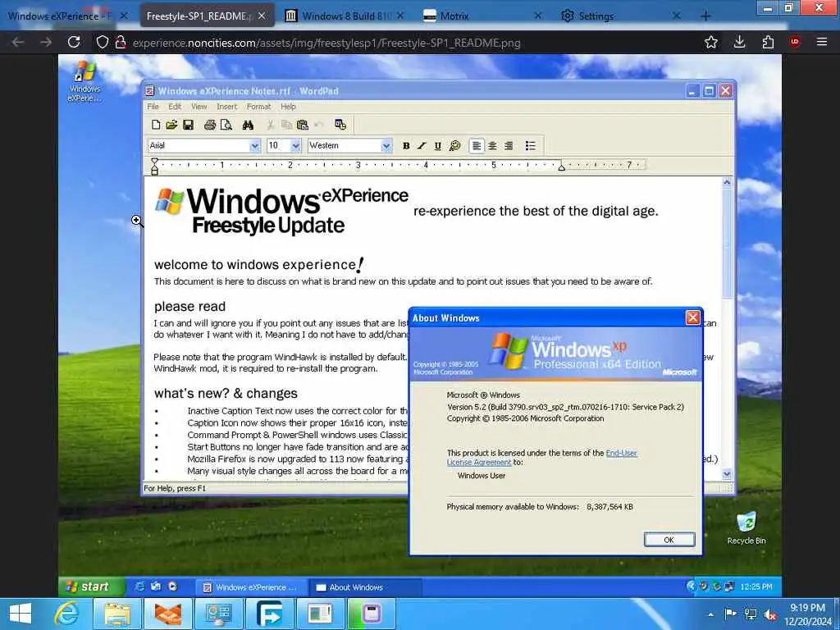840x630 pixels.
Task: Click the Undo arrow in WordPad toolbar
Action: [x=319, y=125]
